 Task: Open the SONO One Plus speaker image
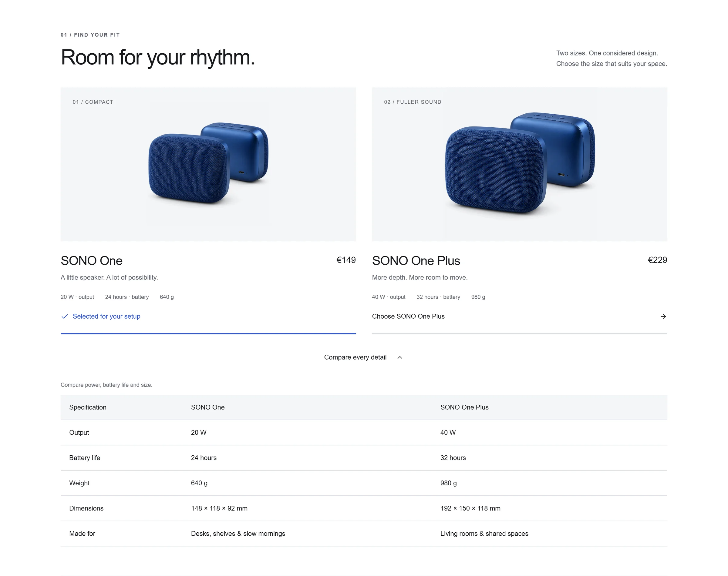click(x=519, y=164)
